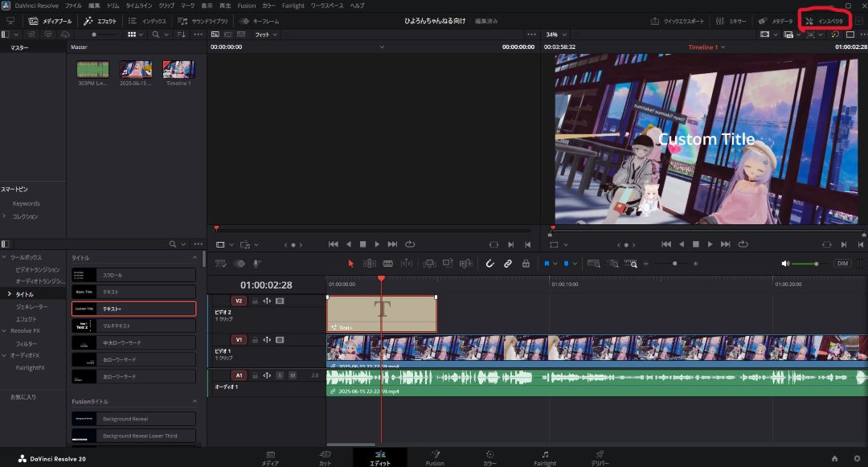This screenshot has height=467, width=868.
Task: Lock the V2 video track
Action: (255, 301)
